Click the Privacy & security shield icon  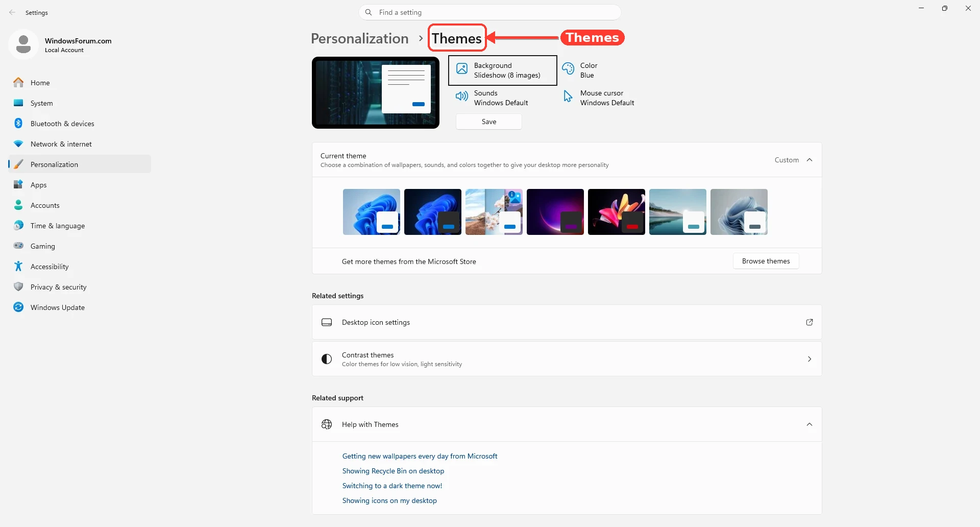18,287
